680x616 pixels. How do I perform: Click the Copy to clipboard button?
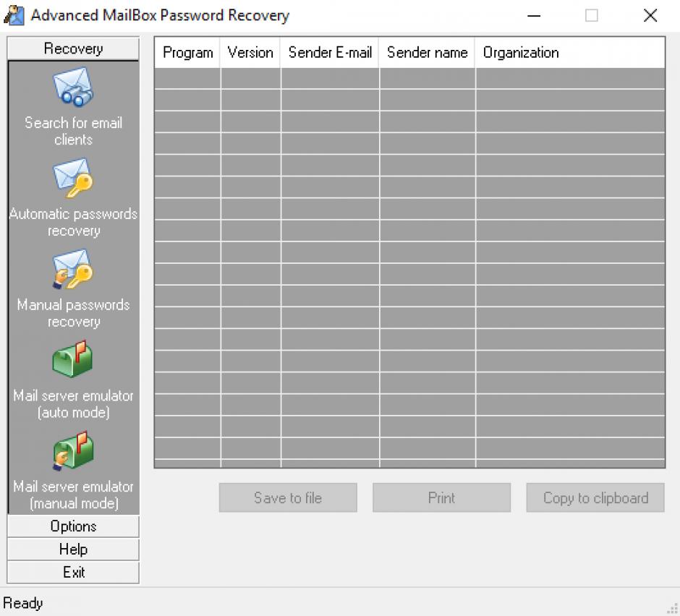[x=595, y=497]
